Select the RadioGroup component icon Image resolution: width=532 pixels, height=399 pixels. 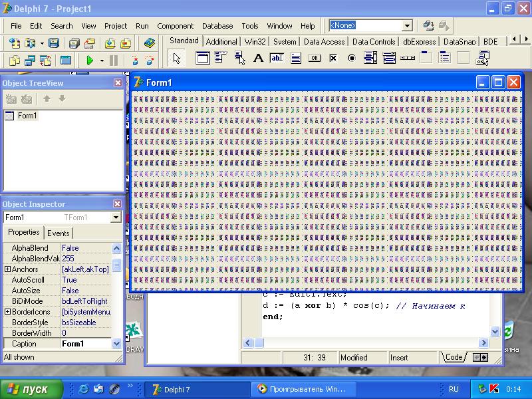pos(444,58)
